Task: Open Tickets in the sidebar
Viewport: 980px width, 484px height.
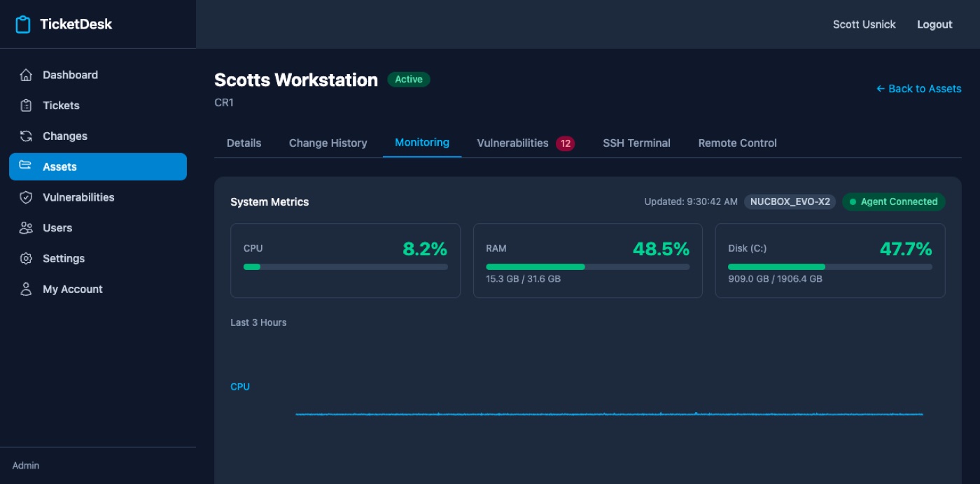Action: [x=98, y=106]
